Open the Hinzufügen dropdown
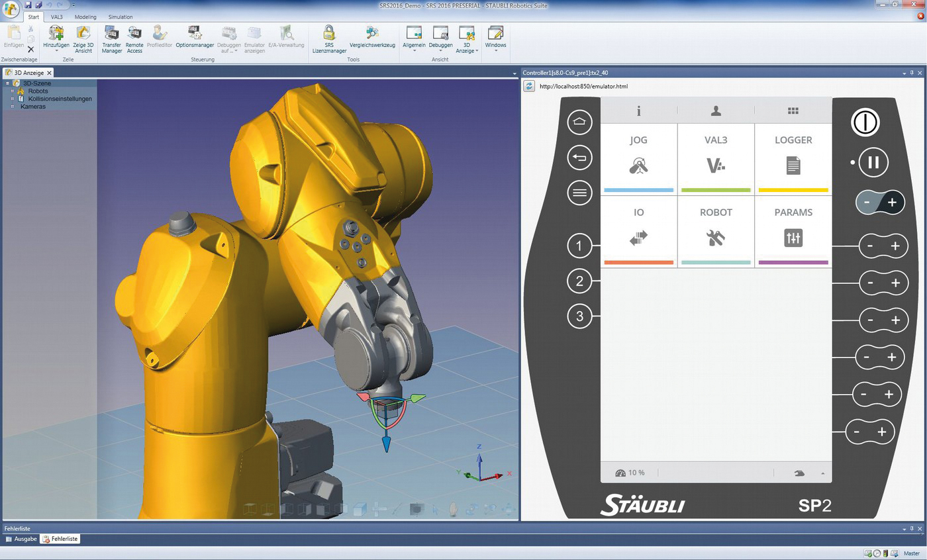 click(x=56, y=50)
